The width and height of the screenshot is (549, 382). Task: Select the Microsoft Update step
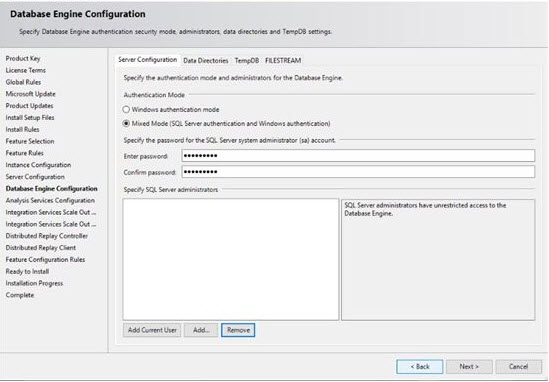30,94
